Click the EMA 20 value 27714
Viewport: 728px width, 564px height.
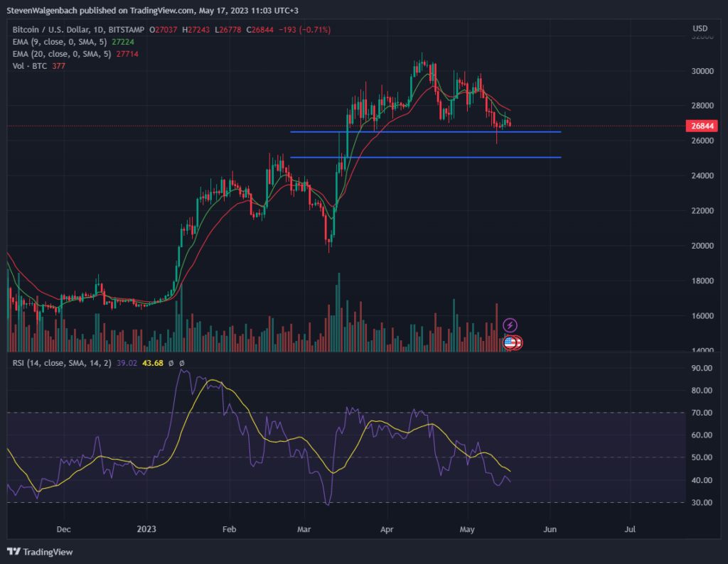pyautogui.click(x=127, y=54)
